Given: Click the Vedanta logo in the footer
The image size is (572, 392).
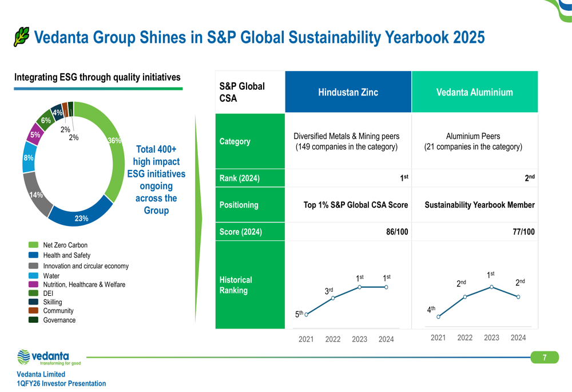Looking at the screenshot, I should (x=49, y=357).
